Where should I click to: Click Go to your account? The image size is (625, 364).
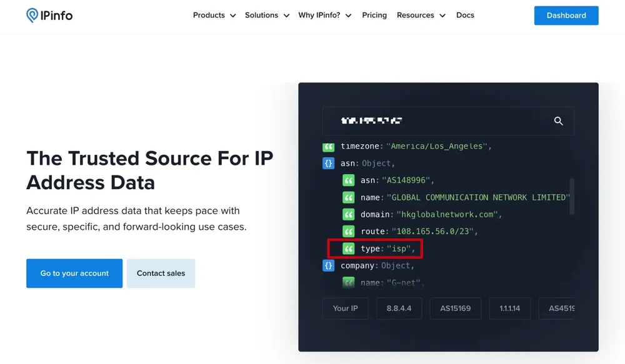(74, 273)
